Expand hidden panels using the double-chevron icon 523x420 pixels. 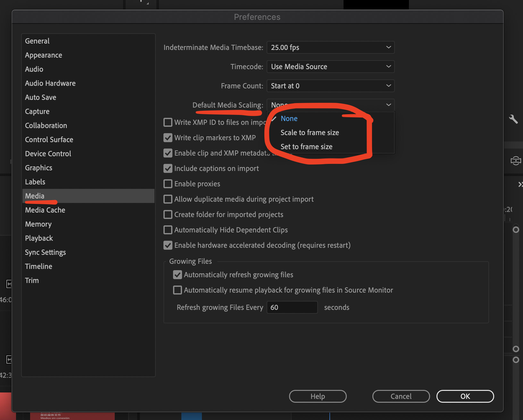coord(520,184)
